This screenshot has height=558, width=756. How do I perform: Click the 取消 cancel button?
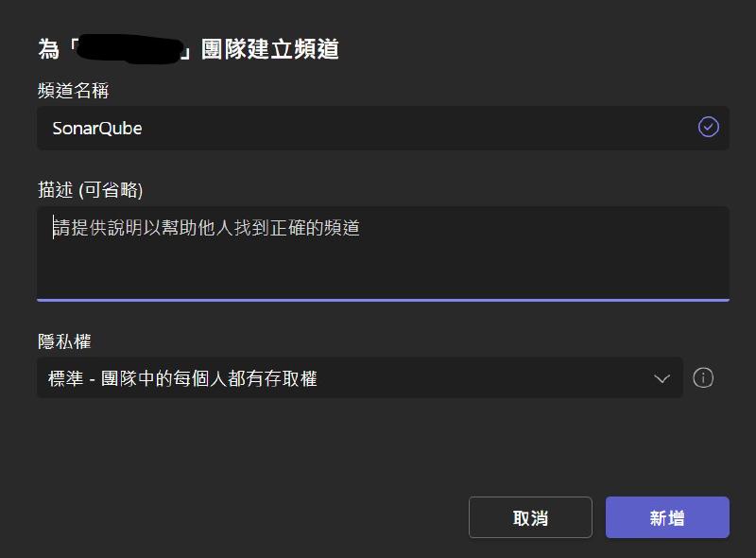click(x=530, y=517)
